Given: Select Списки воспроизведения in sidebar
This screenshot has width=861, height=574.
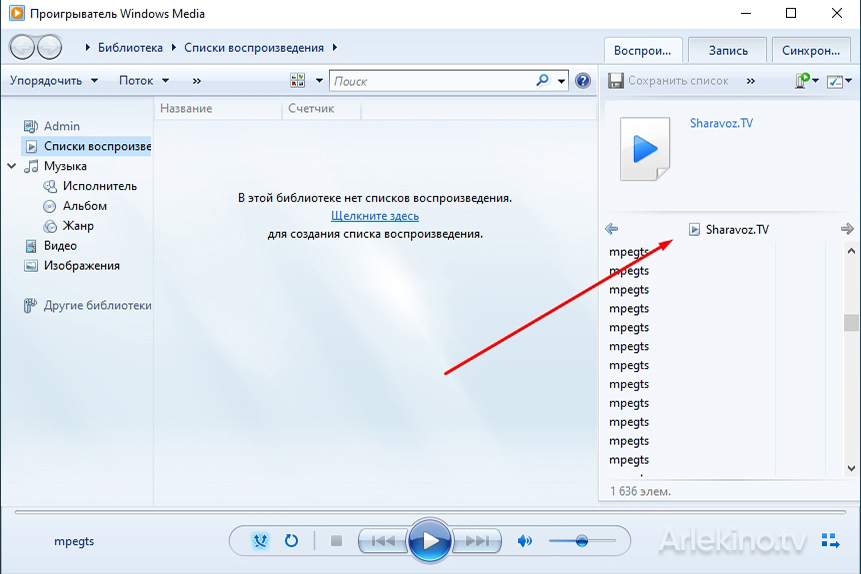Looking at the screenshot, I should click(87, 146).
